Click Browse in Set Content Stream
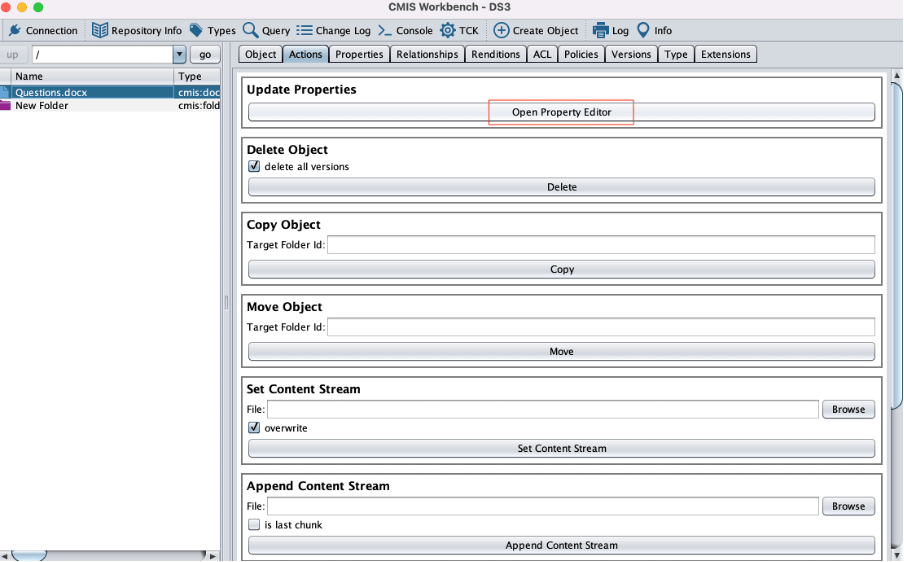This screenshot has height=562, width=904. [x=849, y=409]
